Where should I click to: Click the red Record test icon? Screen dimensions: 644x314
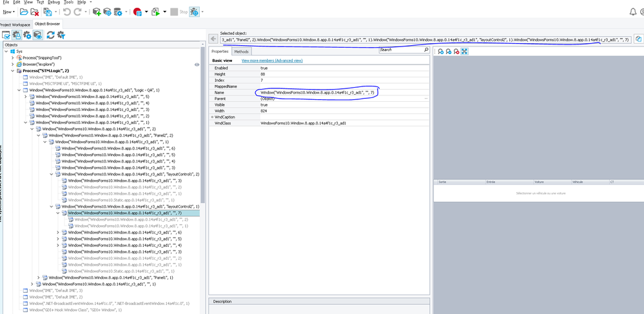137,12
